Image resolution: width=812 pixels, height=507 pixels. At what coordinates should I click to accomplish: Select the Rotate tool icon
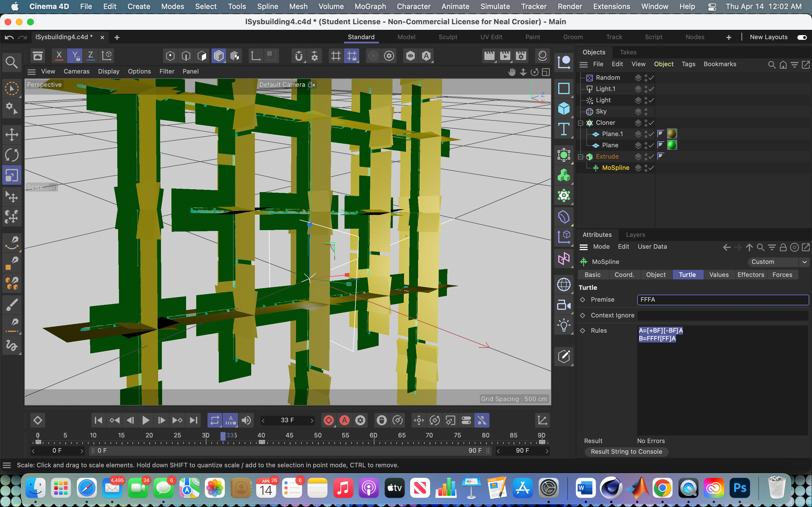(x=12, y=155)
